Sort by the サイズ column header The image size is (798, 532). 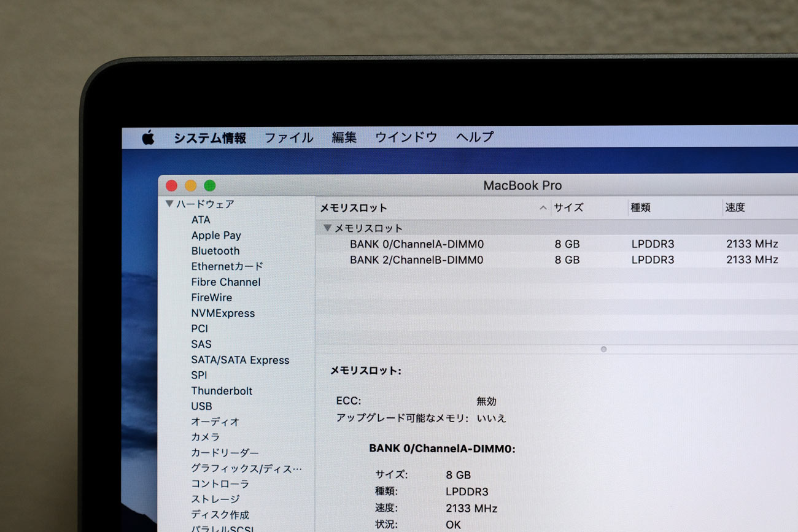(x=568, y=207)
